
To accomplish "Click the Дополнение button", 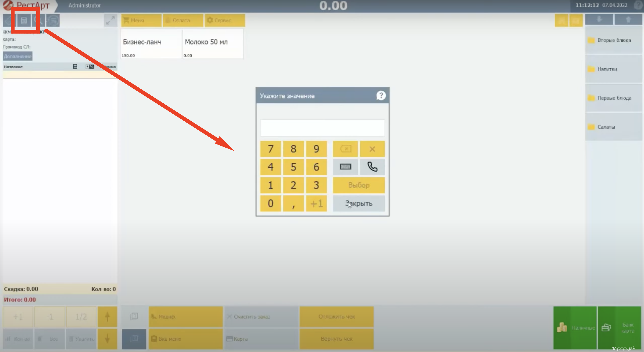I will (18, 56).
